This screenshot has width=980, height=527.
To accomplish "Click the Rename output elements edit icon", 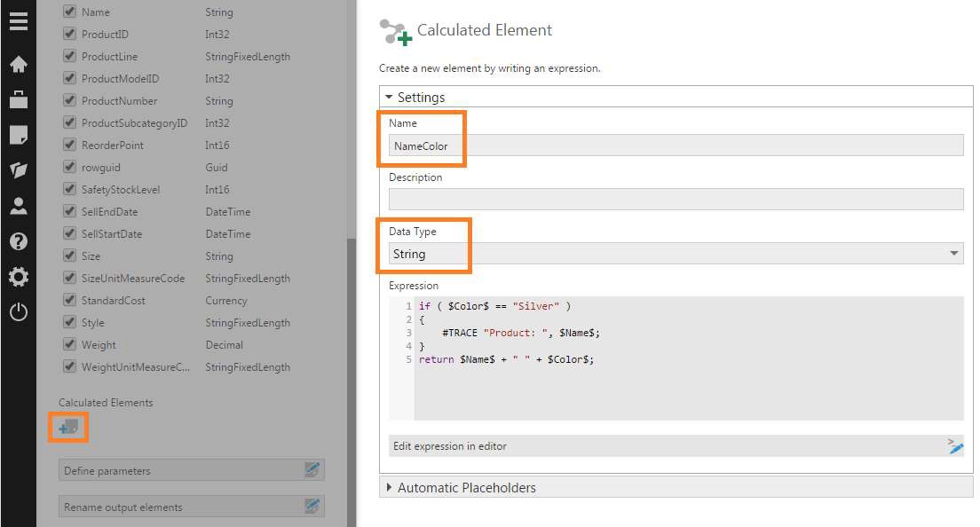I will (x=312, y=506).
